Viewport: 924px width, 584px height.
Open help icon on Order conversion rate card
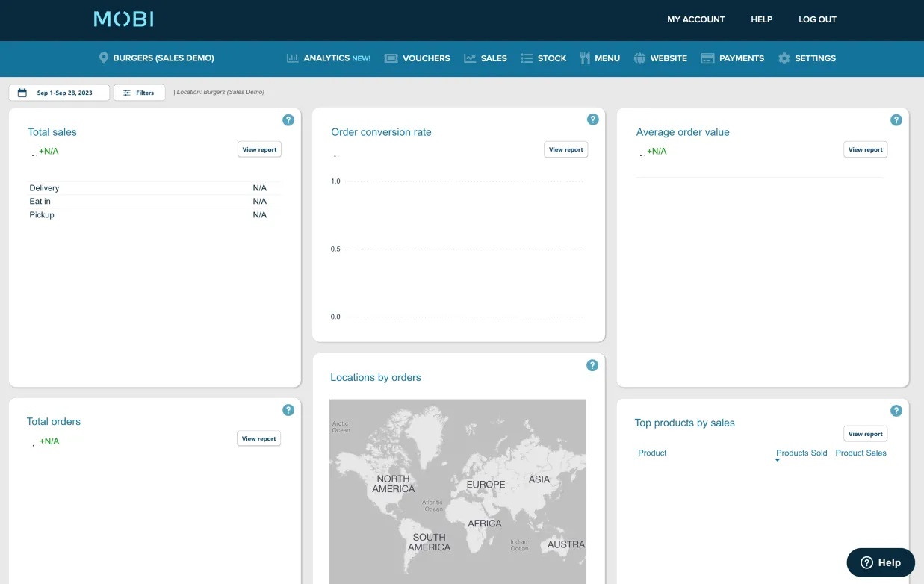pos(592,119)
